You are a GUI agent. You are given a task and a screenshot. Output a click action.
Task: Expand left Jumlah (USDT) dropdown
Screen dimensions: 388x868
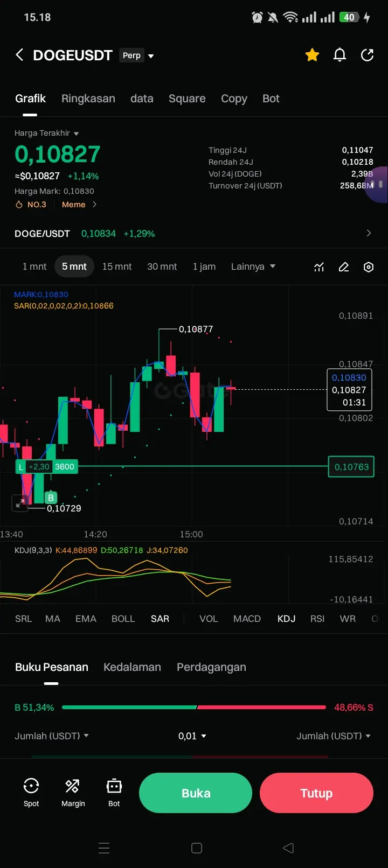52,736
